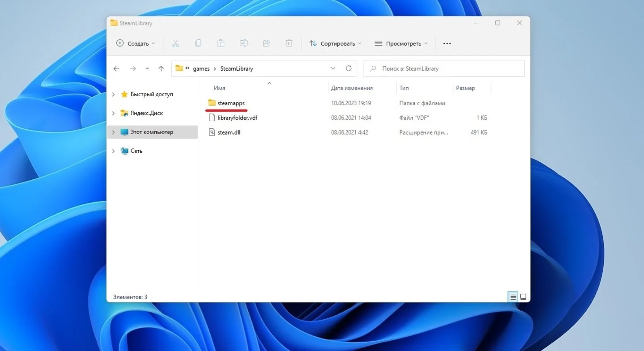Open the Просмотреть menu
The image size is (644, 351).
[401, 43]
